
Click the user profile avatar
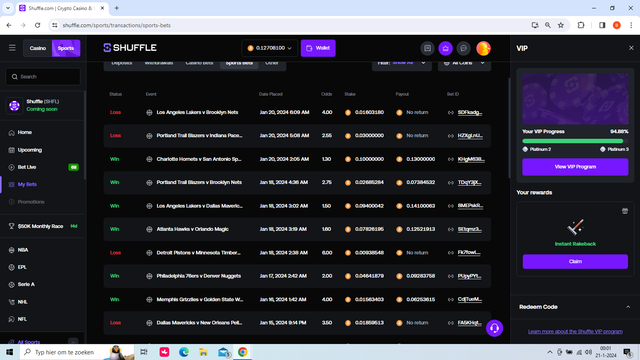click(483, 48)
